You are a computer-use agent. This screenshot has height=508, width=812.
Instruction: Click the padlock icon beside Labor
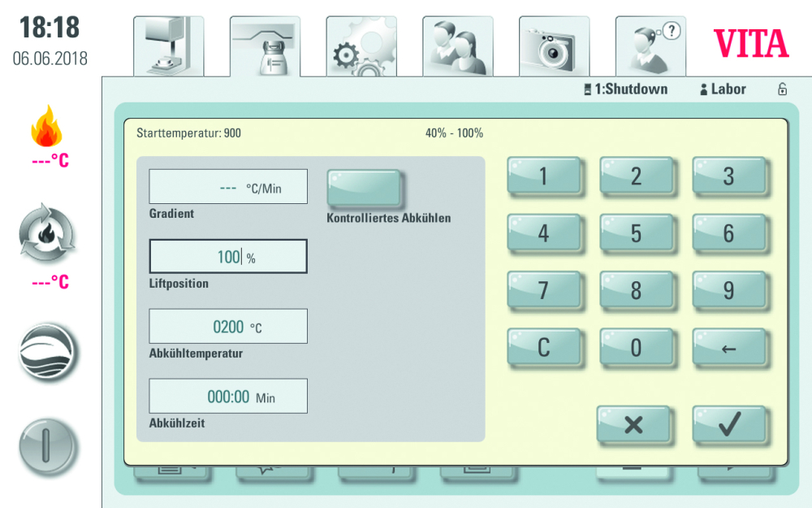click(x=782, y=89)
